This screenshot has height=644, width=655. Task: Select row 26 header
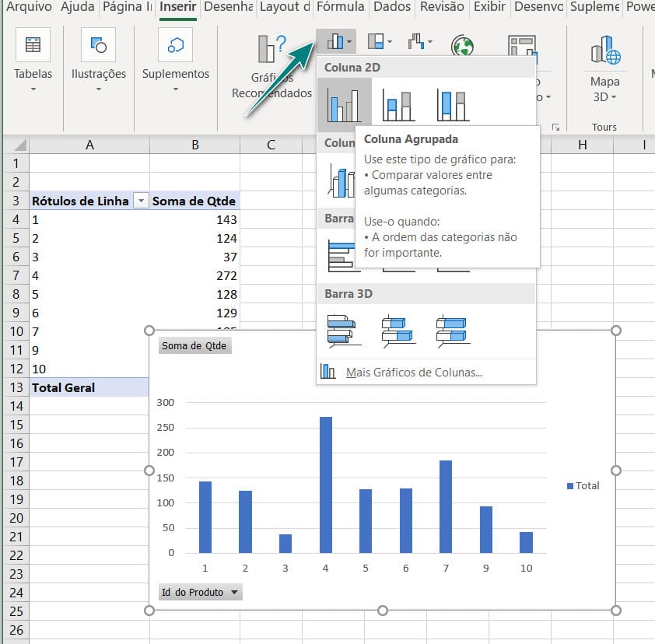click(16, 630)
